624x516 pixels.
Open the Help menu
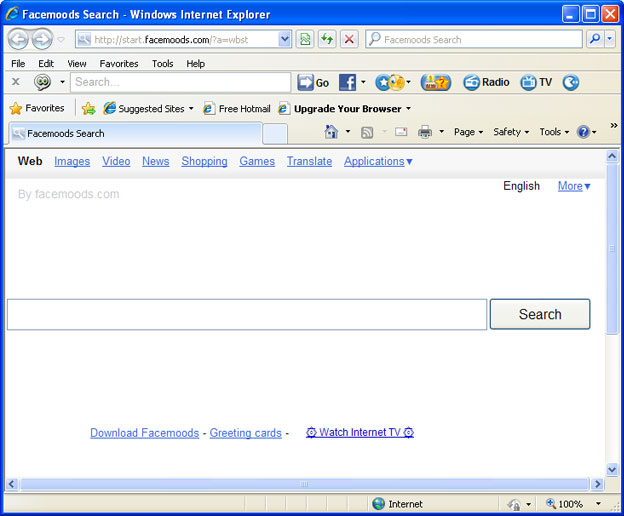pyautogui.click(x=195, y=64)
